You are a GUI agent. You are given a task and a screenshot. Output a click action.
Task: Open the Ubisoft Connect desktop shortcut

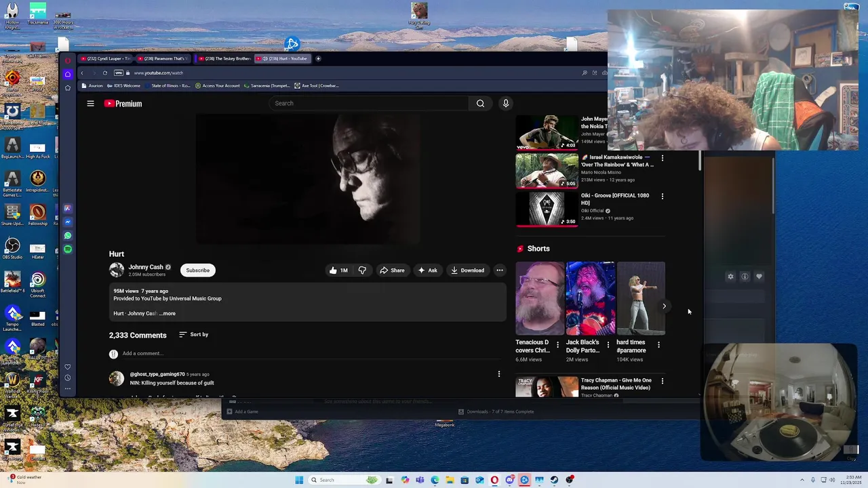[x=38, y=284]
